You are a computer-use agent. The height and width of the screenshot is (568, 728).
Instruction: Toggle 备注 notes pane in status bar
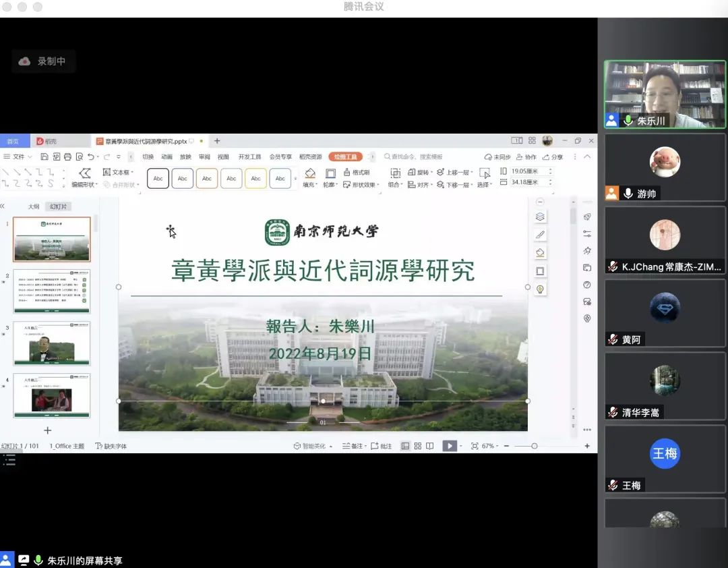(x=353, y=446)
